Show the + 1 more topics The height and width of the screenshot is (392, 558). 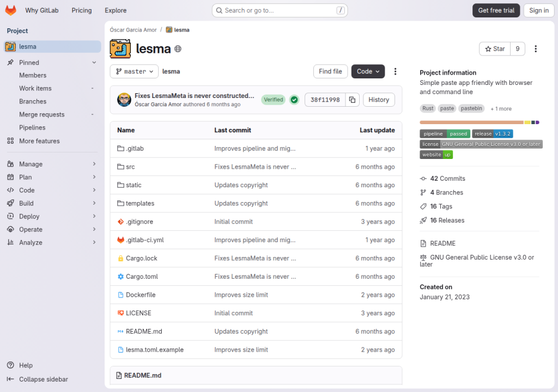(501, 109)
